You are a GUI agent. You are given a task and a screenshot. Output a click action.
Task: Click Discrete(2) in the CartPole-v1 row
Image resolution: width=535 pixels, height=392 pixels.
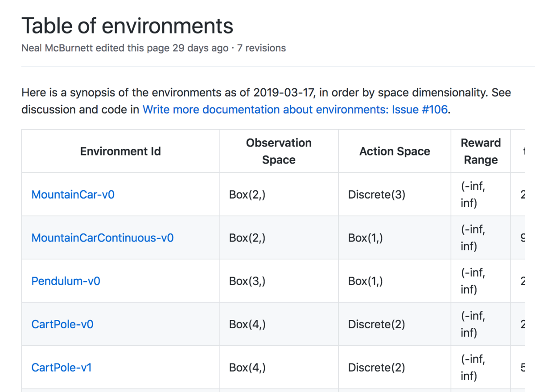pos(376,367)
